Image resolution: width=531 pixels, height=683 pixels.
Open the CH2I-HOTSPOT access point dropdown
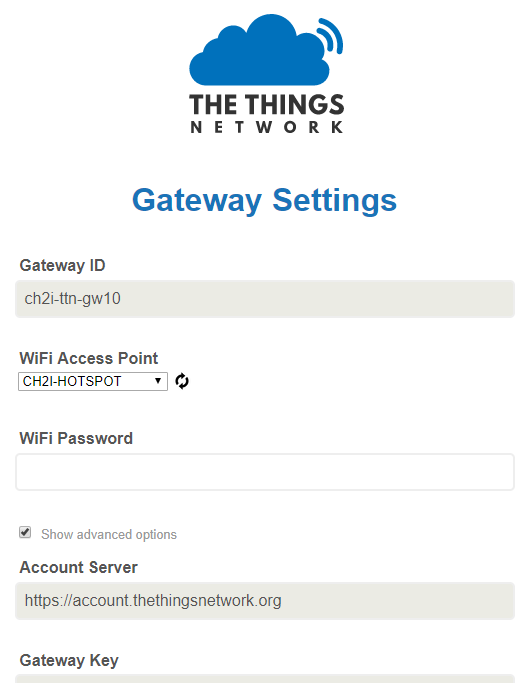[x=93, y=381]
